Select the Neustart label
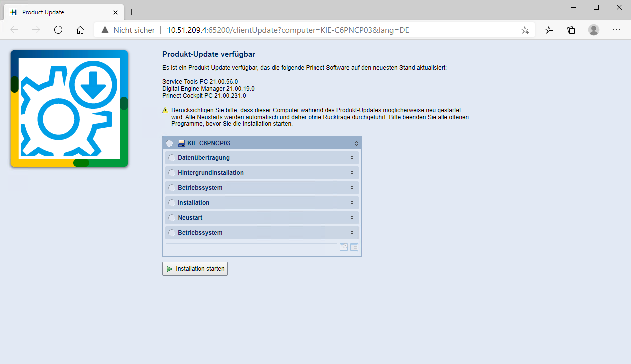 pos(190,218)
